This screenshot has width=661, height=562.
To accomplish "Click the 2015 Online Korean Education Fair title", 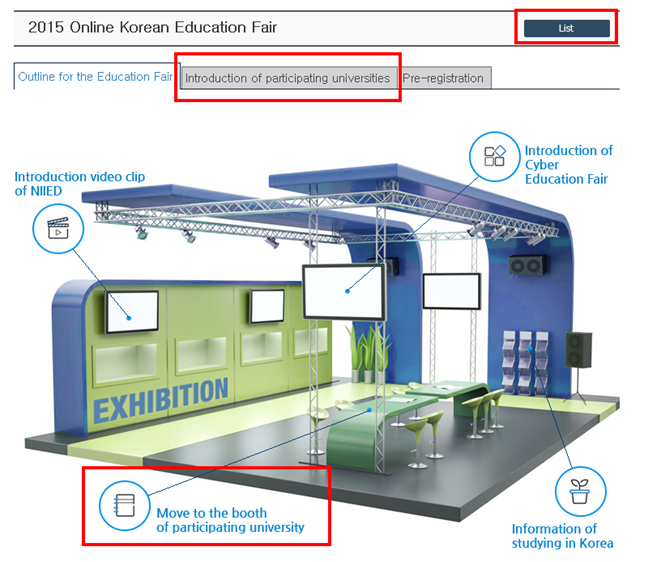I will point(152,27).
